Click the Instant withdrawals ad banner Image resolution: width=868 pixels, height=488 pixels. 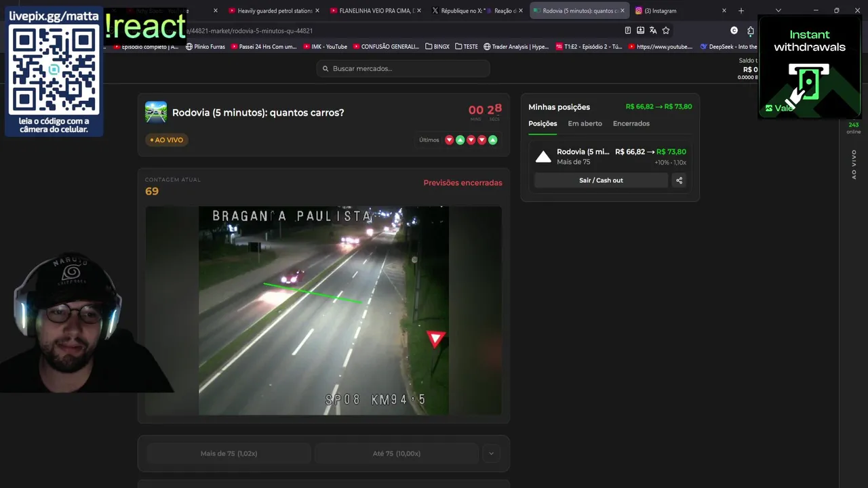(810, 66)
